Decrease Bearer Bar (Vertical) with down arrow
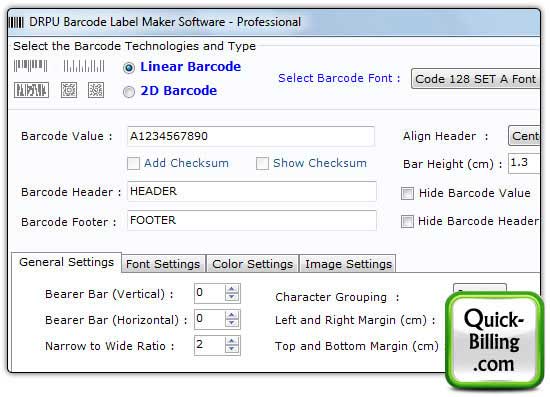The width and height of the screenshot is (550, 397). coord(232,297)
